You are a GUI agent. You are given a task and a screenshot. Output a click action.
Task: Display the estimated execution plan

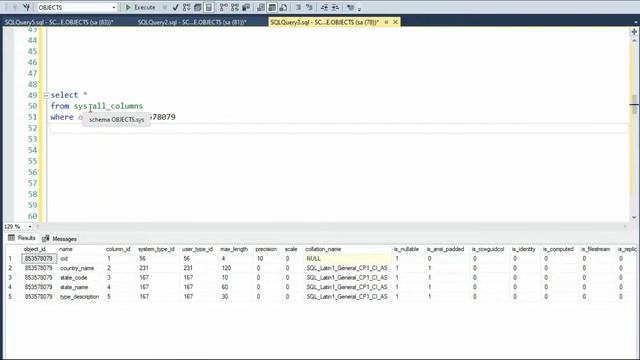tap(187, 7)
